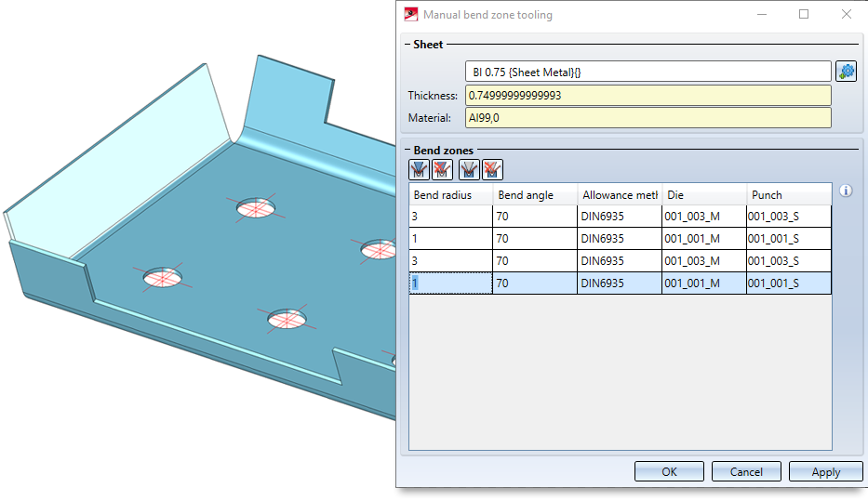Open sheet settings via gear icon
The height and width of the screenshot is (501, 868).
[846, 72]
